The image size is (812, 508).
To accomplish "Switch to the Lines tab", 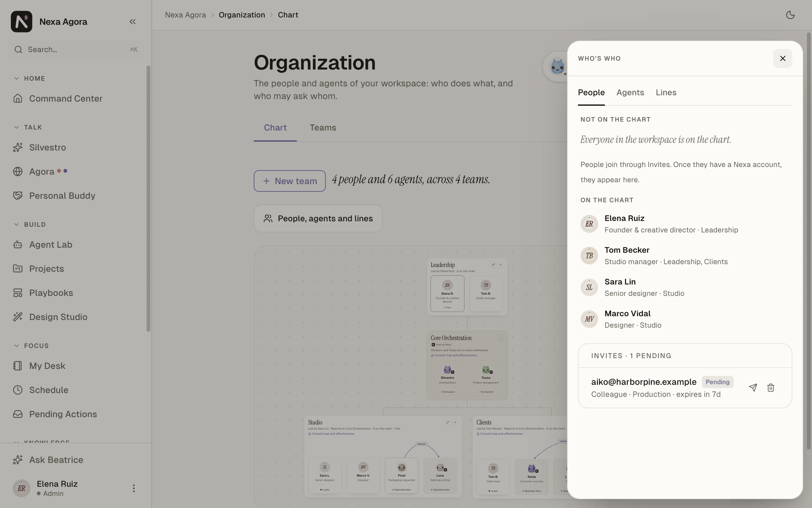I will [x=666, y=93].
